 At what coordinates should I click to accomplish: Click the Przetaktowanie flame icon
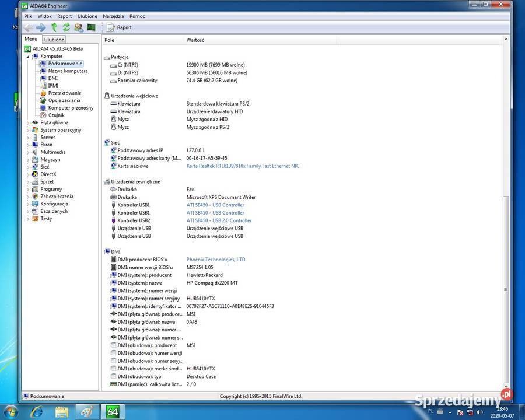tap(43, 93)
